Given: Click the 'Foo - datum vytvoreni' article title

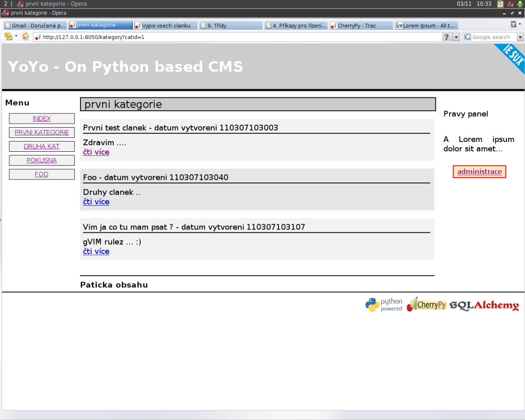Looking at the screenshot, I should (x=156, y=177).
